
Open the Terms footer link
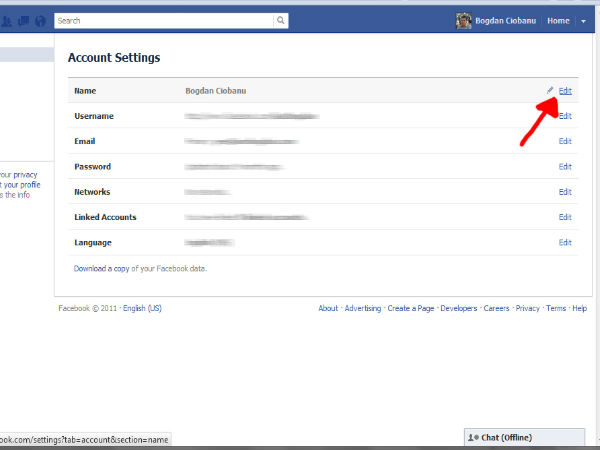click(x=556, y=308)
